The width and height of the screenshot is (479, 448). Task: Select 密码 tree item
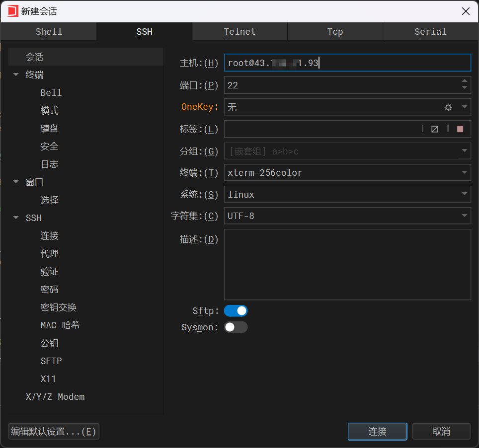point(49,289)
